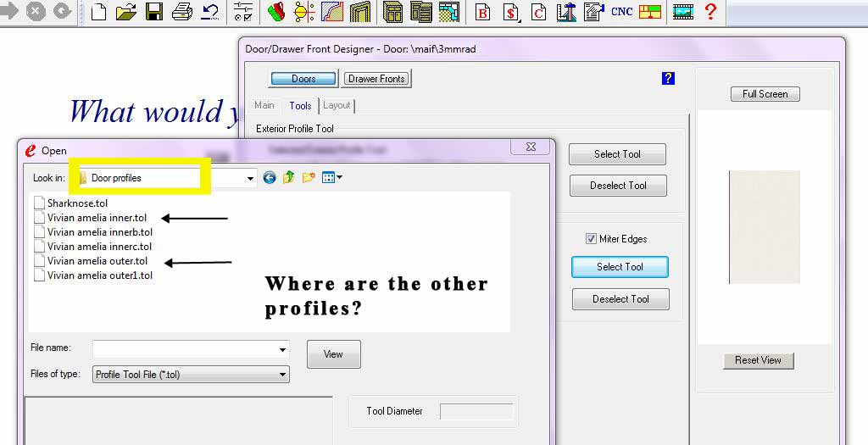Click the CNC toolbar icon
This screenshot has width=868, height=445.
pos(621,12)
